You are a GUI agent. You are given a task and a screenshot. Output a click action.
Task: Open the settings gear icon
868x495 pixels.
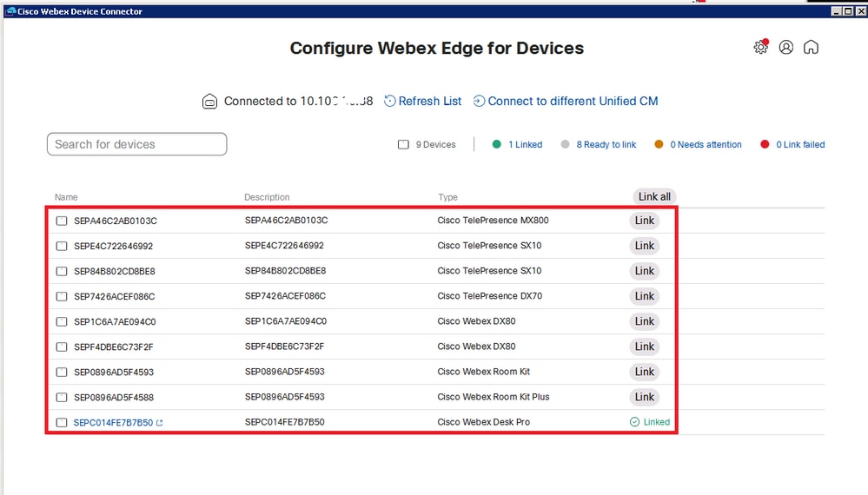(760, 48)
